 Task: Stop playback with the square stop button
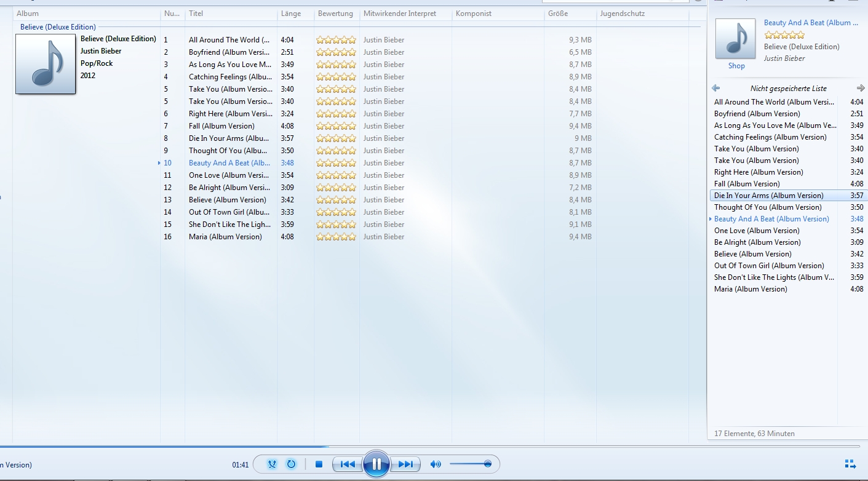click(x=319, y=464)
